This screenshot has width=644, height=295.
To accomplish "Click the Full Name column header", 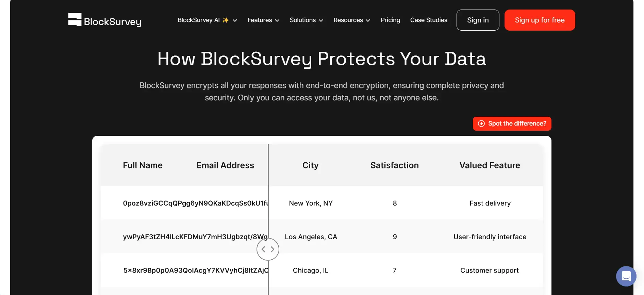I will tap(143, 165).
